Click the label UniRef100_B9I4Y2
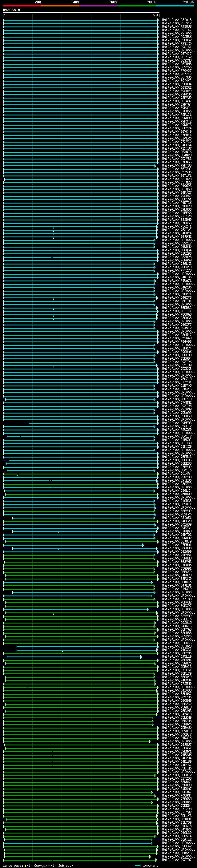 coord(177,81)
